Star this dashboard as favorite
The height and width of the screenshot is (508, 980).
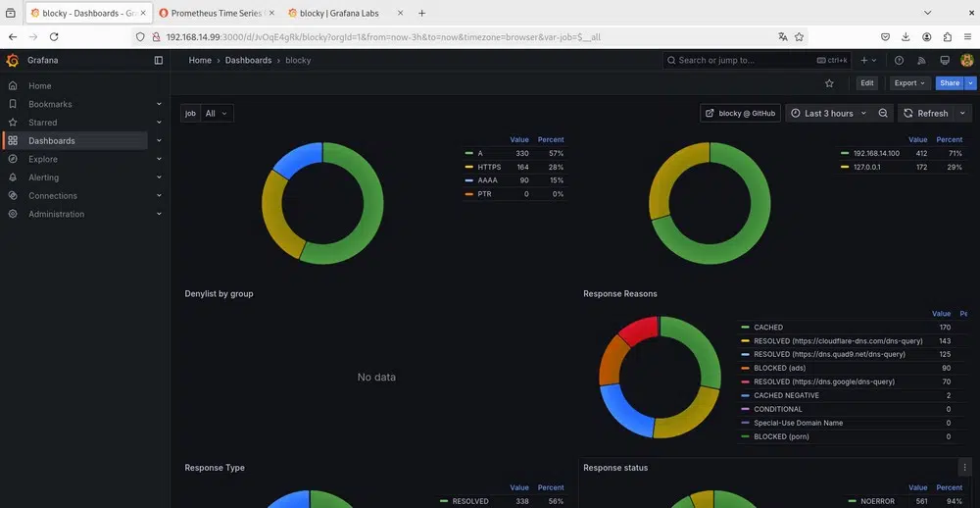pyautogui.click(x=830, y=83)
